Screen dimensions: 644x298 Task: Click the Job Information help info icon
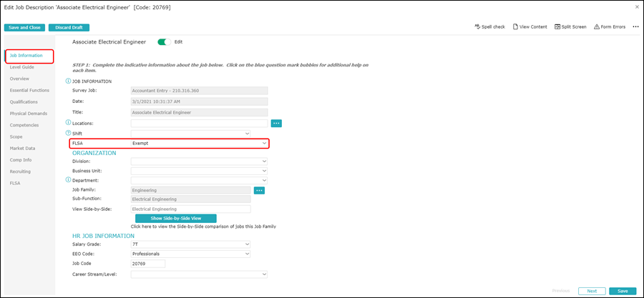tap(68, 81)
